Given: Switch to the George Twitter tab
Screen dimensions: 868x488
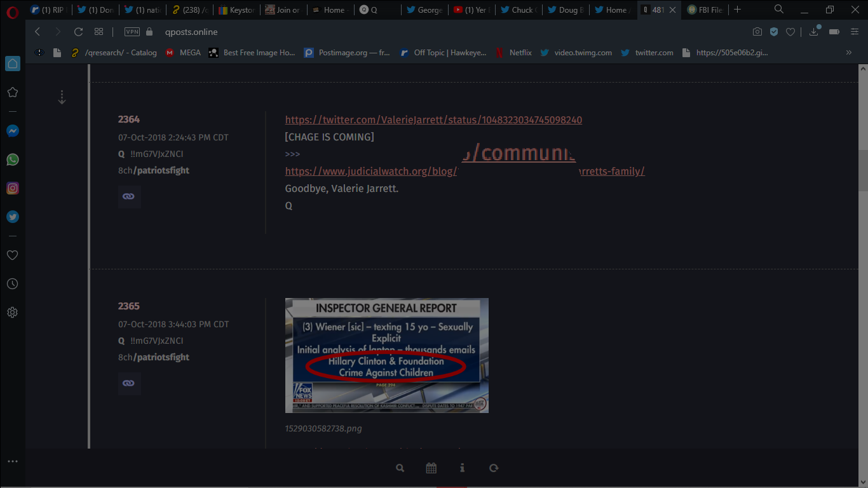Looking at the screenshot, I should (424, 10).
